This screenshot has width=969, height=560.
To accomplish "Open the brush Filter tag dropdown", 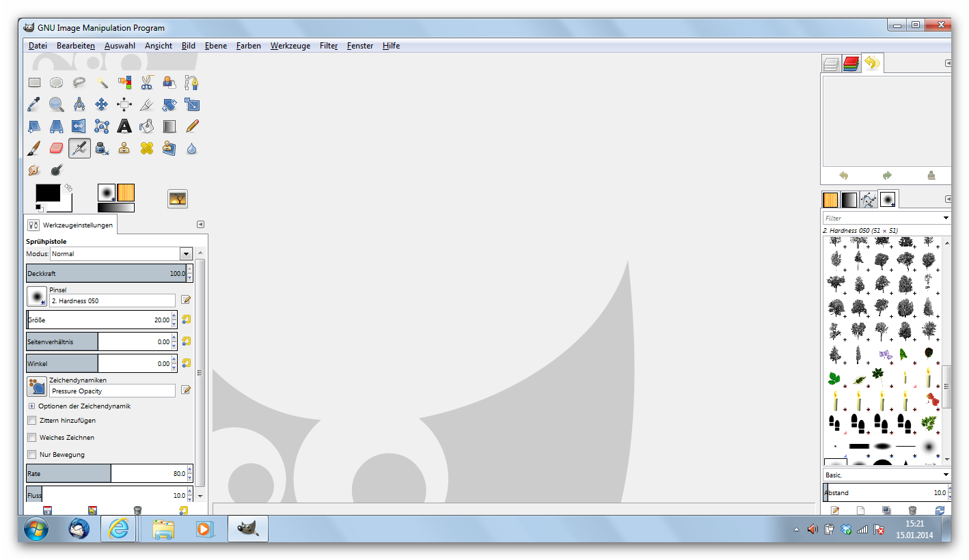I will 946,218.
